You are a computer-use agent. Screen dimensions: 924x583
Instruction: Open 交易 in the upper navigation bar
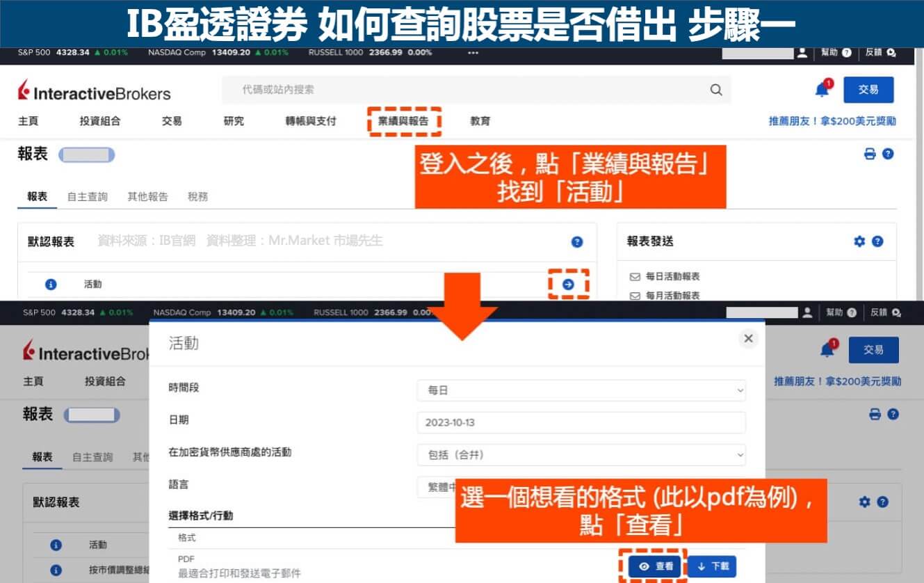(x=172, y=121)
